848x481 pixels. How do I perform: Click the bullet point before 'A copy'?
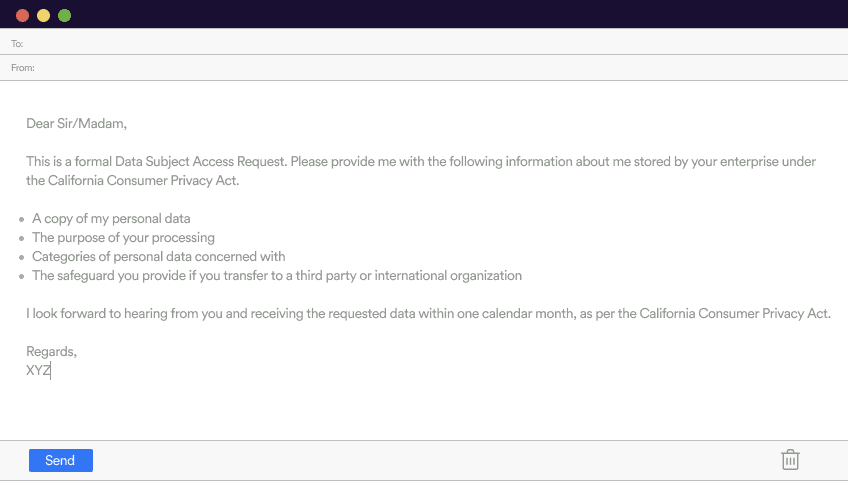tap(21, 219)
